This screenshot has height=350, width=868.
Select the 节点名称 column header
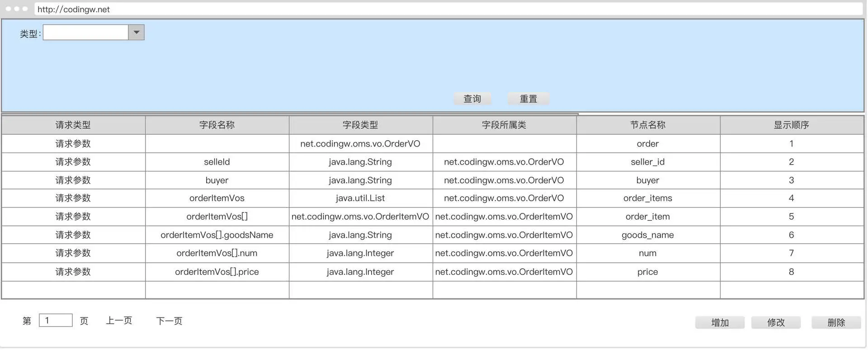647,125
